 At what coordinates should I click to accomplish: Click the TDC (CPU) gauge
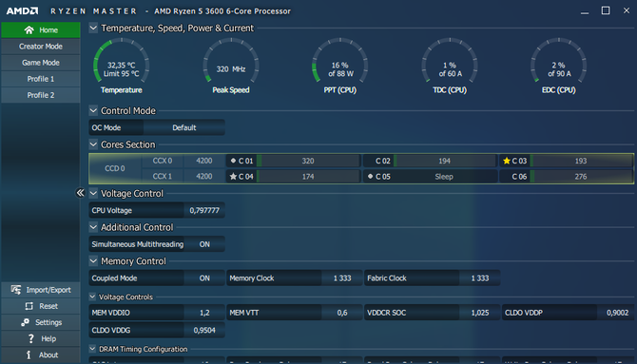tap(450, 61)
